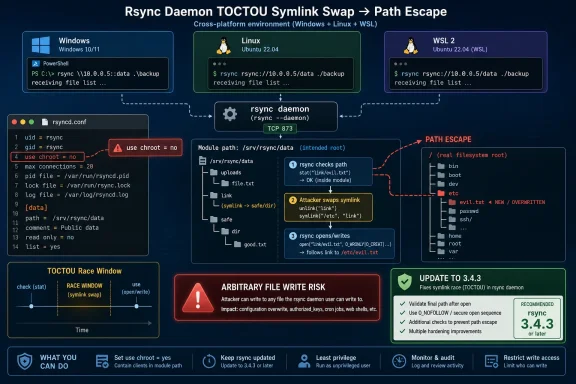Click the link folder icon in module tree
576x384 pixels.
tap(214, 195)
